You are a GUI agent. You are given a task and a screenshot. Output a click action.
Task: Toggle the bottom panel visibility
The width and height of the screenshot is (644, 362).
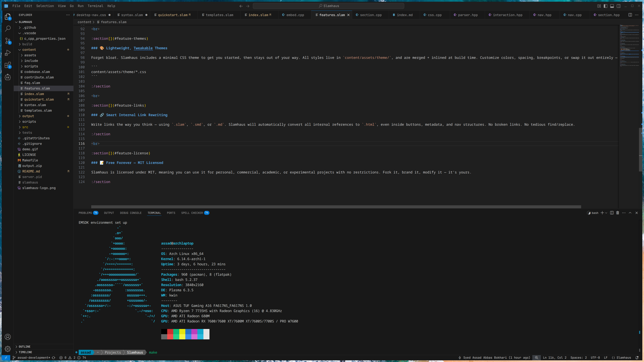tap(612, 6)
